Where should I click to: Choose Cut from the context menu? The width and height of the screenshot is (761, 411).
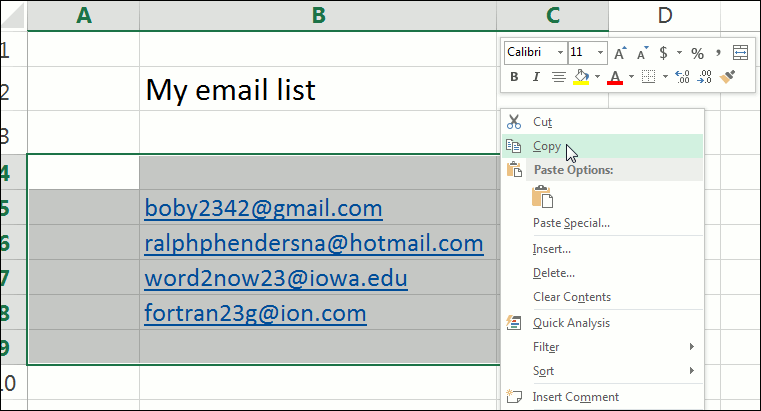coord(602,122)
